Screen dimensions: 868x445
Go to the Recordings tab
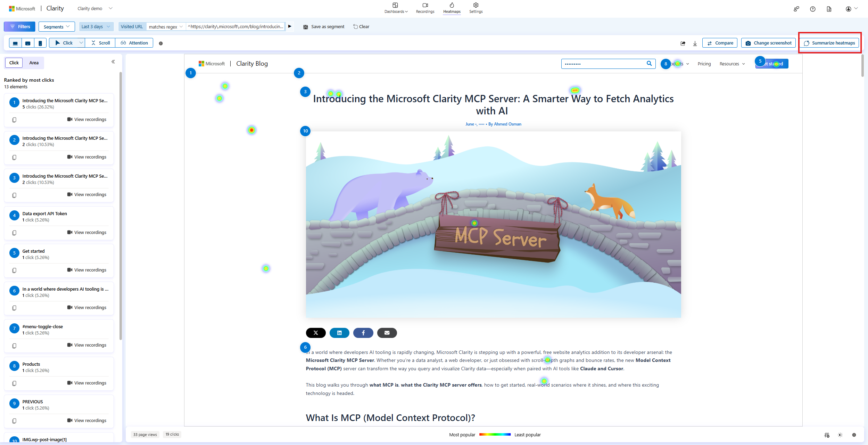click(425, 8)
